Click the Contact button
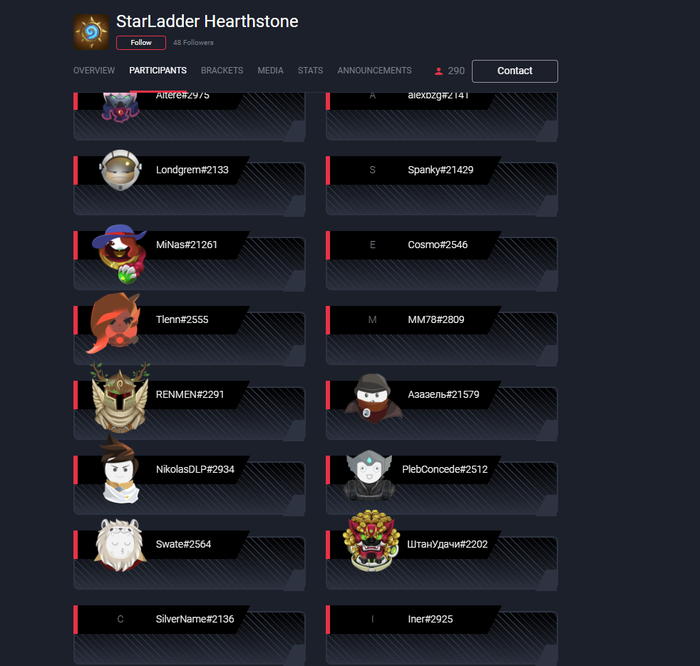Viewport: 700px width, 666px height. tap(515, 71)
